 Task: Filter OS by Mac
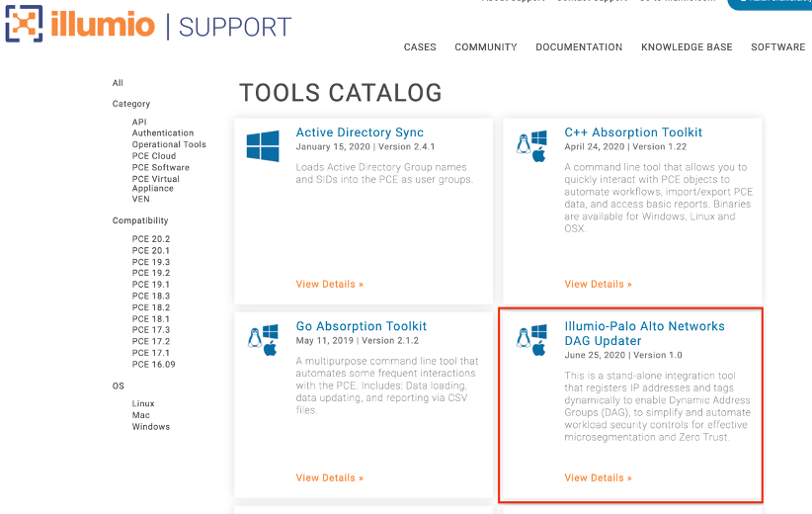pyautogui.click(x=141, y=415)
